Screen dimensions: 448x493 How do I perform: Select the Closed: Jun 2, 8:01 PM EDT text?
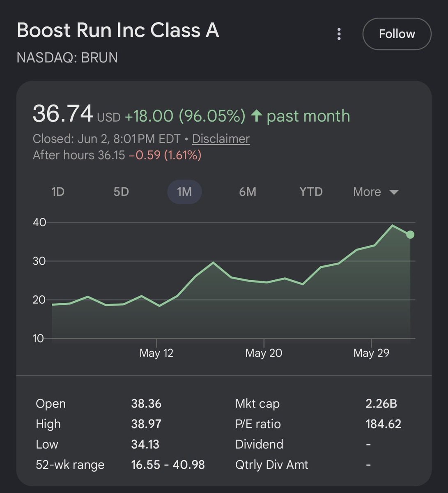[x=106, y=139]
